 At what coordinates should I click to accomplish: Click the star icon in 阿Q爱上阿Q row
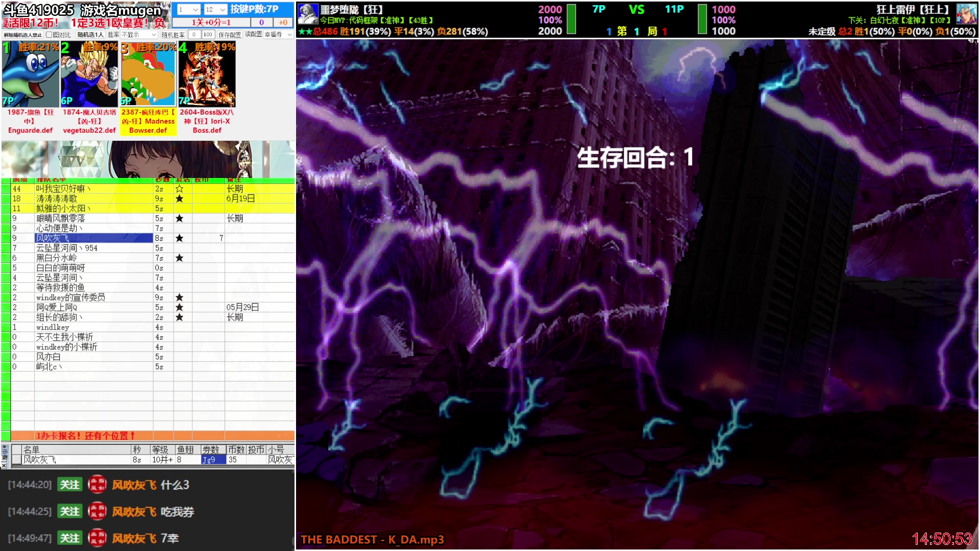coord(179,308)
